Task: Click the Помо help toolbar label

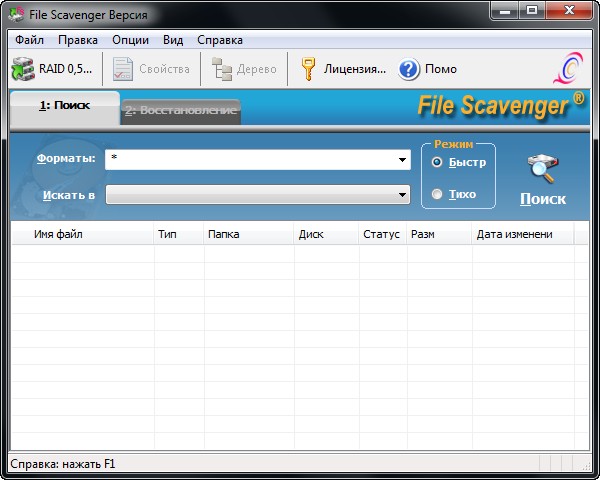Action: tap(441, 69)
